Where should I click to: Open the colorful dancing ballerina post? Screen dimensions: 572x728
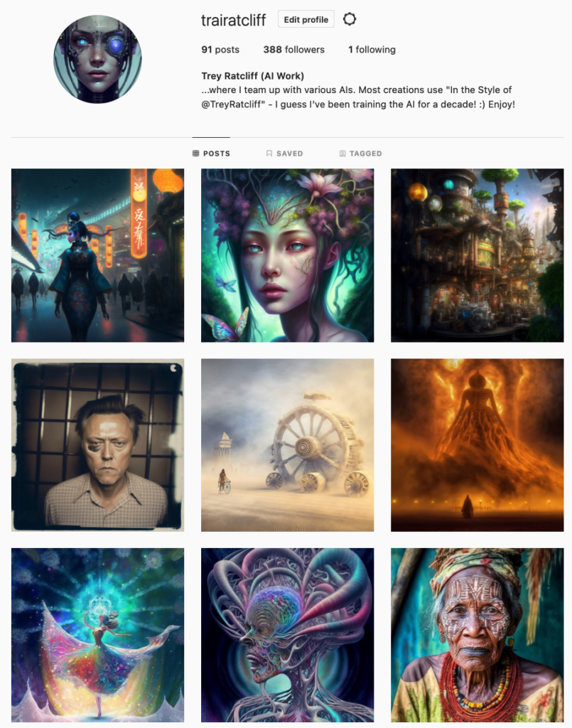[97, 635]
